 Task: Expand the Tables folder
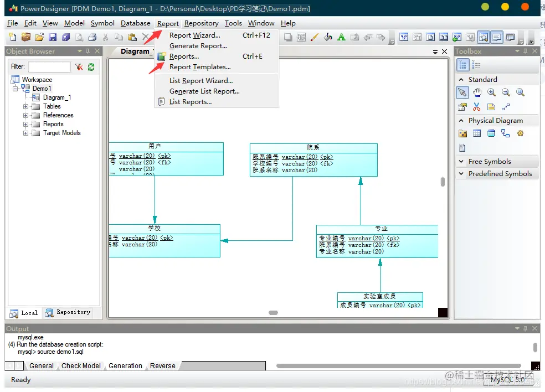[x=25, y=106]
